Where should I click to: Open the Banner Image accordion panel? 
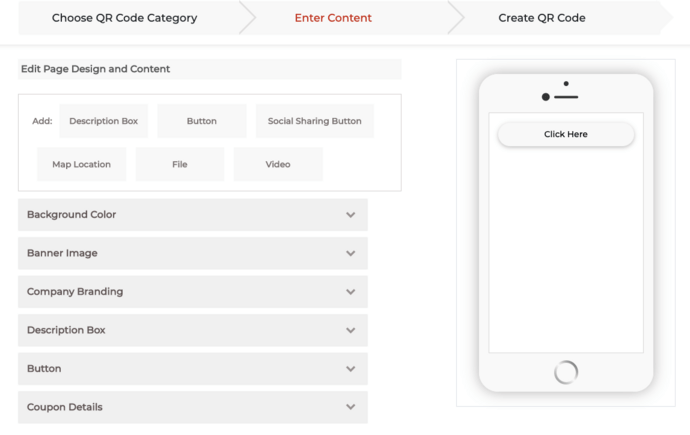(x=193, y=253)
